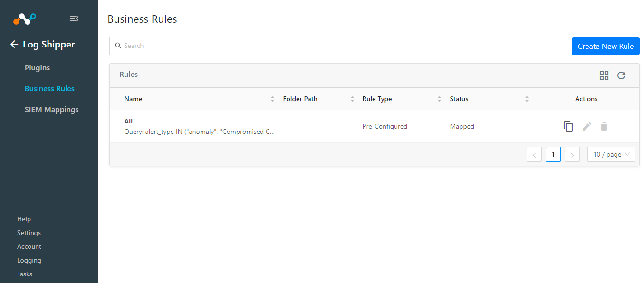The height and width of the screenshot is (283, 644).
Task: Sort rules by Status column
Action: [527, 98]
